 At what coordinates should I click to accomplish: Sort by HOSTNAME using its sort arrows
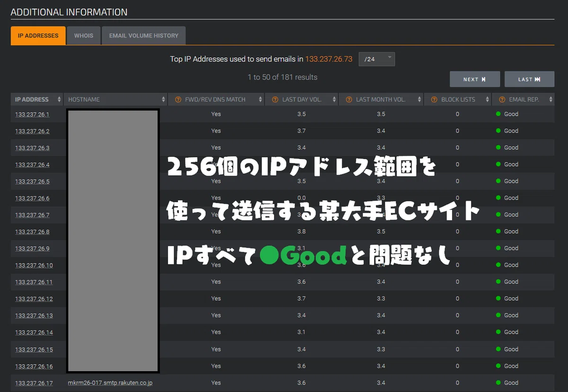(x=163, y=99)
